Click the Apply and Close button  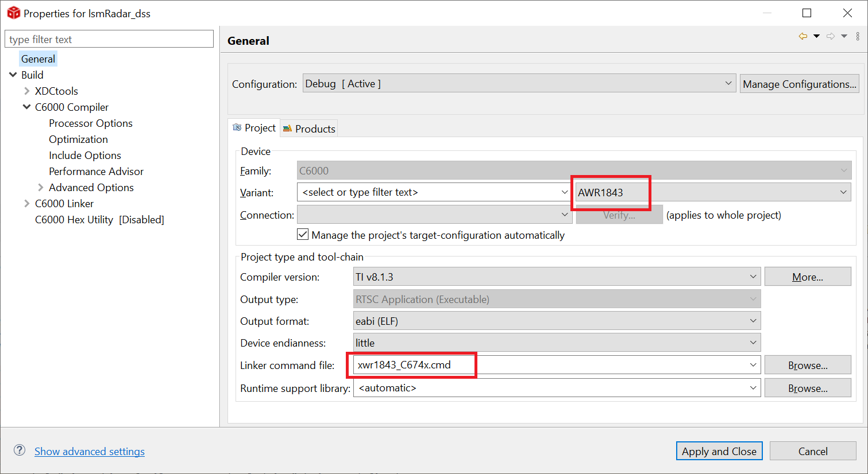pyautogui.click(x=719, y=451)
